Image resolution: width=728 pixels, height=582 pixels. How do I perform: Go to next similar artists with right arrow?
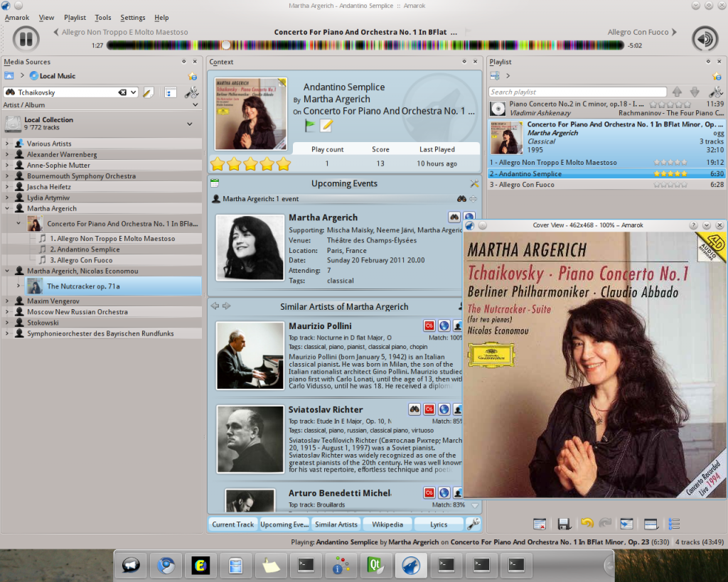[x=226, y=306]
